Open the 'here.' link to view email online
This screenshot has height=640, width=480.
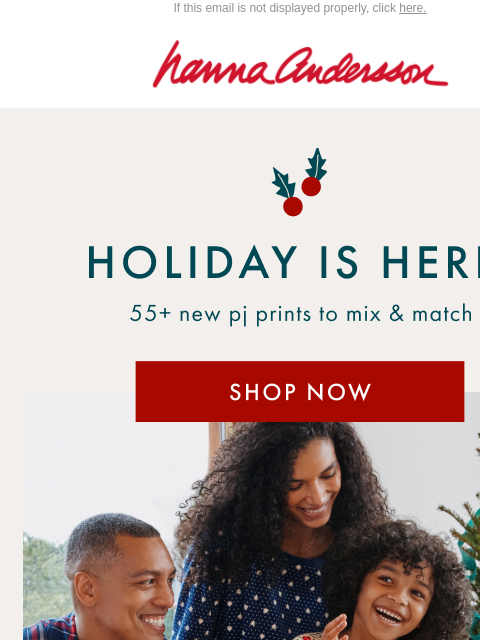(413, 8)
